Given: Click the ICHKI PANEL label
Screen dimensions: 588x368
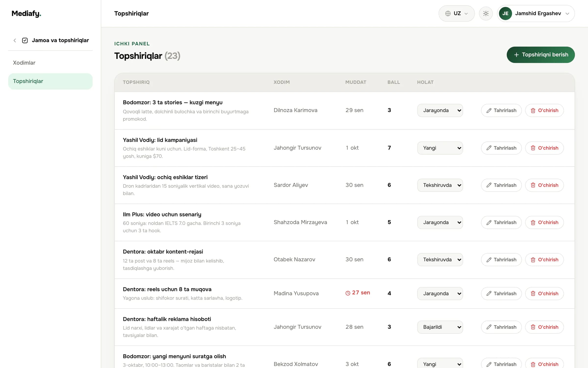Looking at the screenshot, I should click(132, 44).
